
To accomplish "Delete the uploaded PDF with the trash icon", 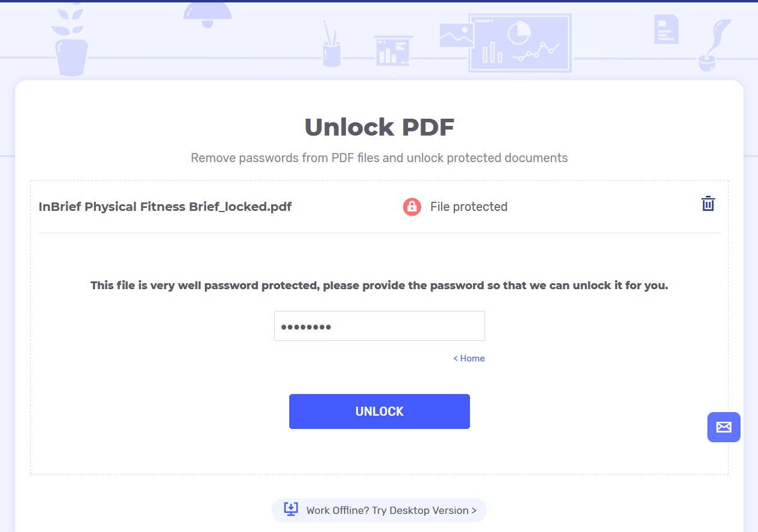I will click(708, 204).
